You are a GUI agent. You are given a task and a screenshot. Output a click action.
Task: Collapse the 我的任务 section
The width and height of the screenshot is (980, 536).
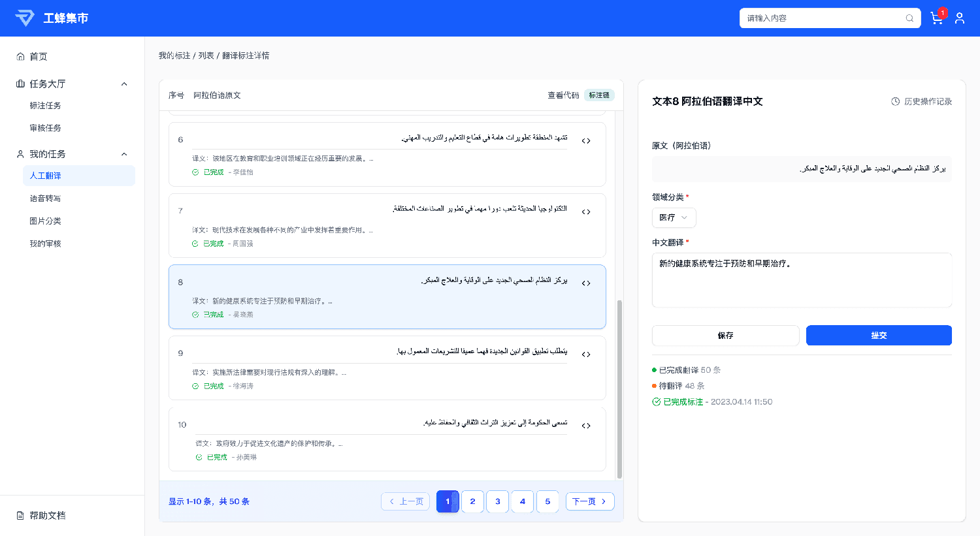(x=123, y=153)
